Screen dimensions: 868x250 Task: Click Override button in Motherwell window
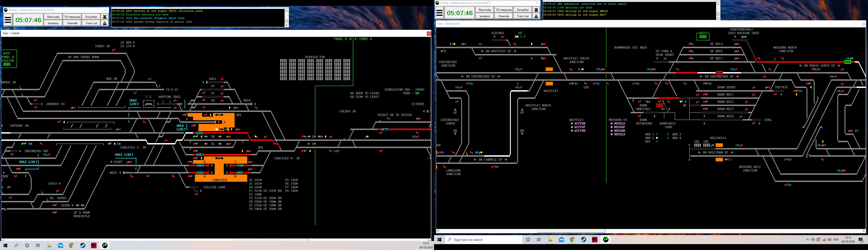tap(504, 16)
